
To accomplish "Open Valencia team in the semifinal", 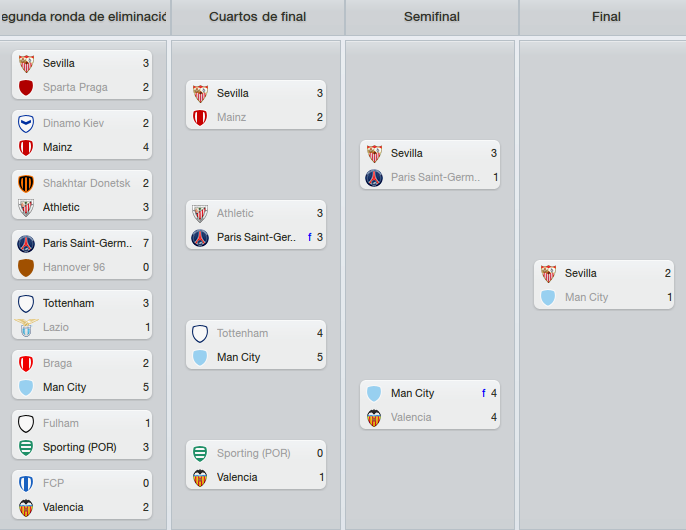I will pos(411,417).
